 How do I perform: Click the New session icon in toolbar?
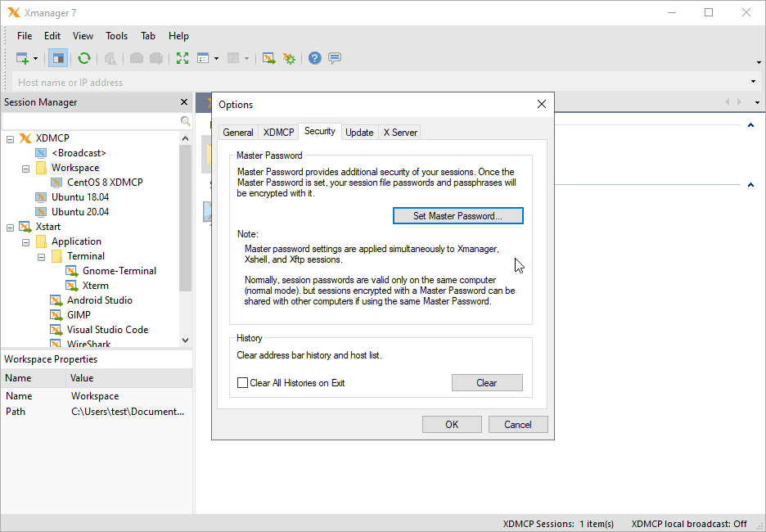click(x=22, y=58)
